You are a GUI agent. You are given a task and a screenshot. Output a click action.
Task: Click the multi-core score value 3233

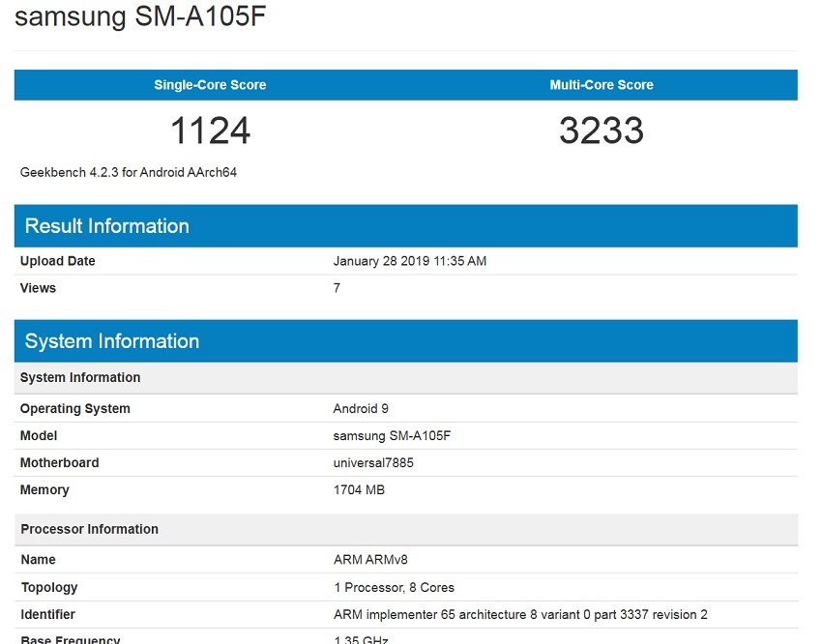tap(602, 131)
